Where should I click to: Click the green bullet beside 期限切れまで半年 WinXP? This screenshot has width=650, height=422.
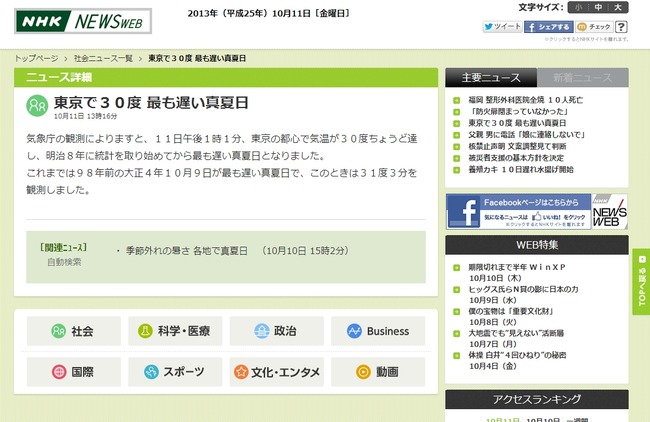[456, 268]
